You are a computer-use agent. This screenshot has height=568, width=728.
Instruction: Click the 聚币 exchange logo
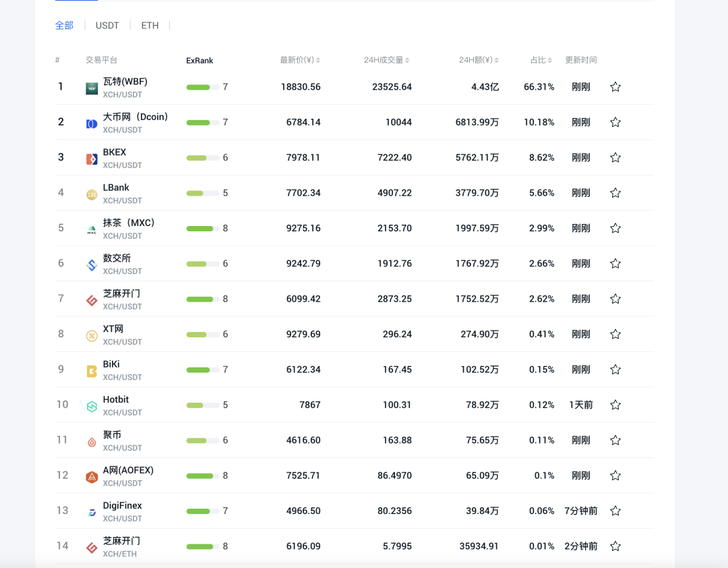92,442
